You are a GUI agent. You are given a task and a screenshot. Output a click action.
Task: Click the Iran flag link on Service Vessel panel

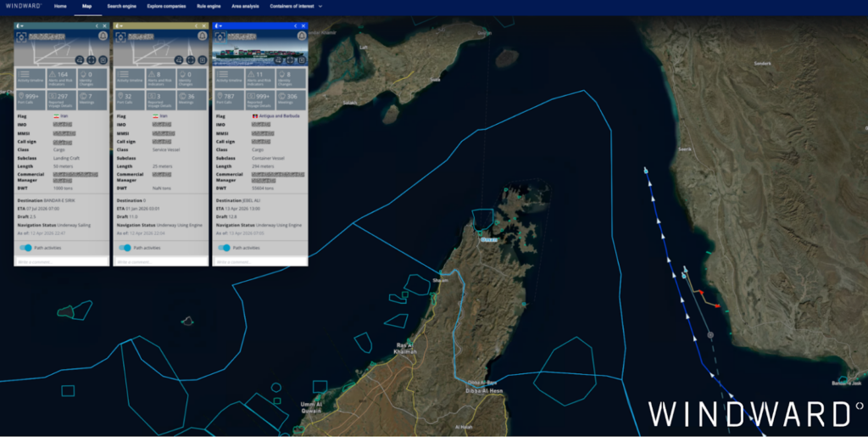coord(160,116)
